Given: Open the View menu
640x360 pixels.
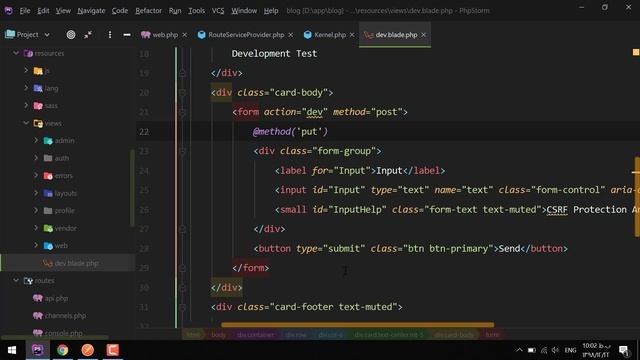Looking at the screenshot, I should [63, 11].
